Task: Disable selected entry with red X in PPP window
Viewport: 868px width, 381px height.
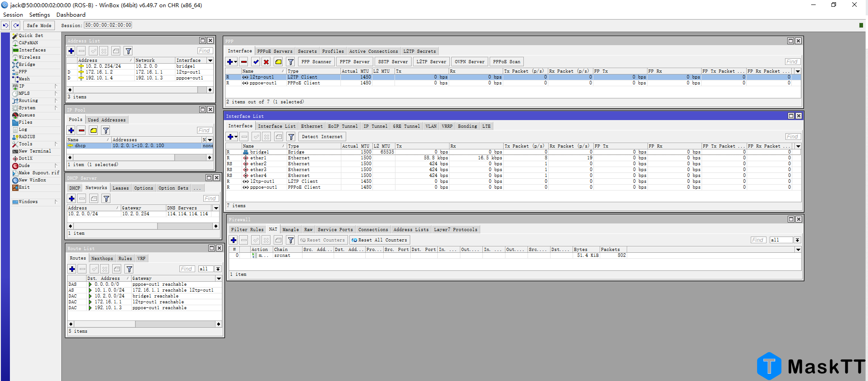Action: (x=266, y=62)
